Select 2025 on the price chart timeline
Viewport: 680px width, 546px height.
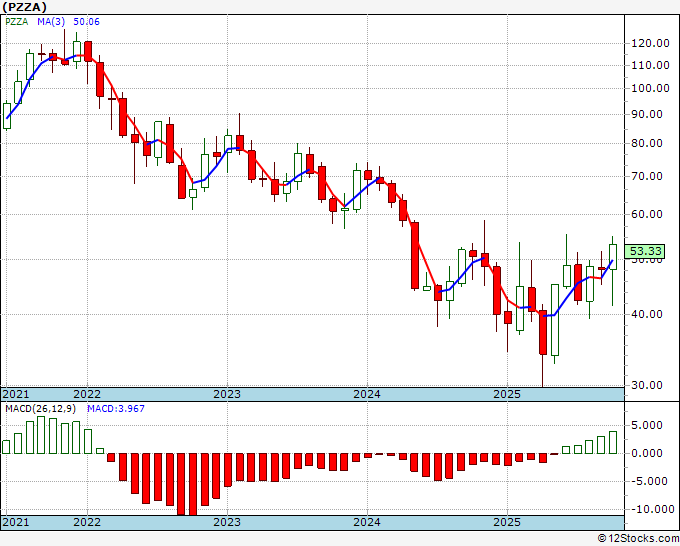(x=507, y=394)
